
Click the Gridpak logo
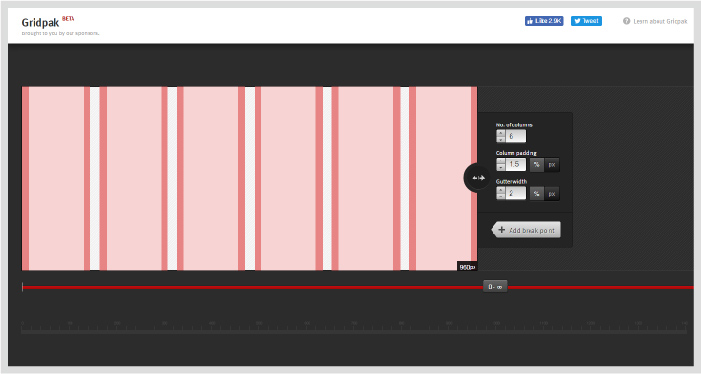[x=40, y=22]
